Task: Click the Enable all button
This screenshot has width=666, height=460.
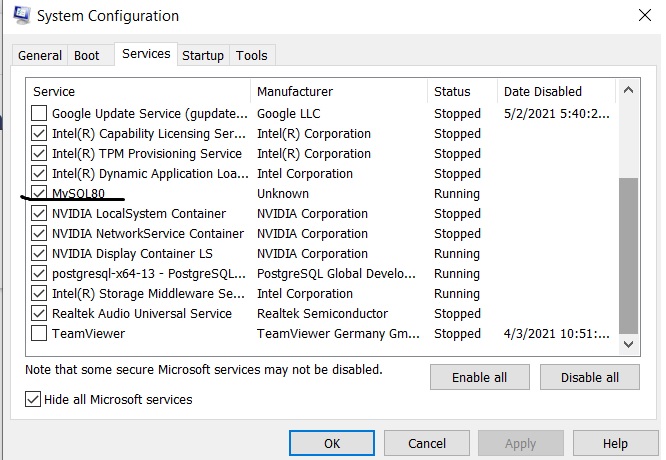Action: [x=480, y=377]
